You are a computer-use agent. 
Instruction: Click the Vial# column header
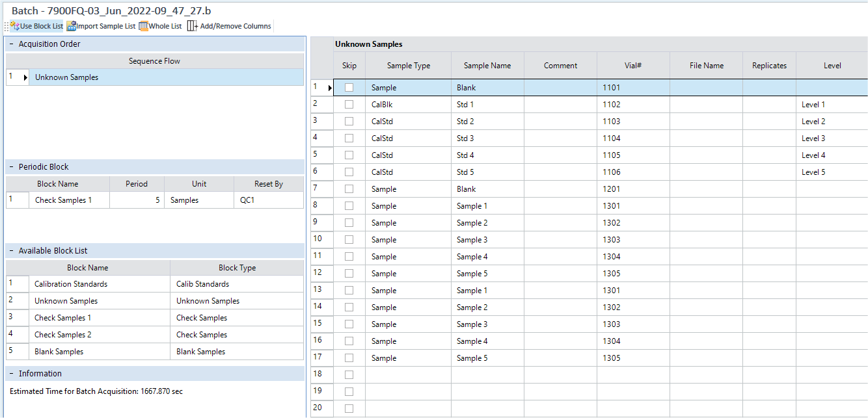pyautogui.click(x=633, y=66)
